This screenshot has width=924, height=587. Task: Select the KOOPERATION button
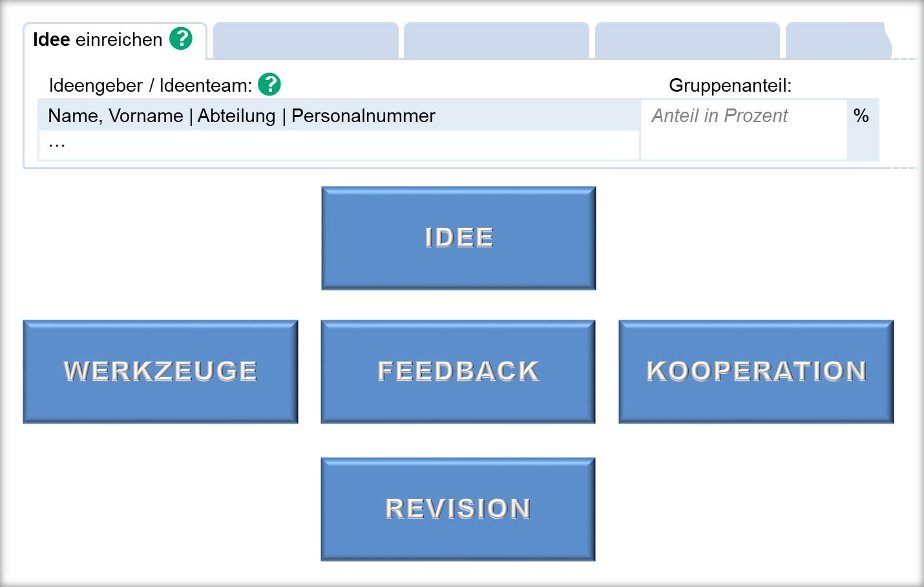(x=756, y=371)
